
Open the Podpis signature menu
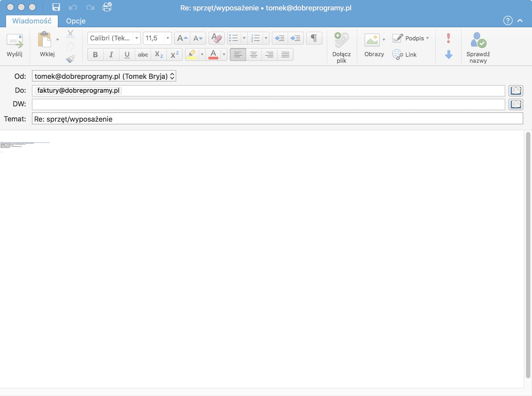click(x=411, y=38)
